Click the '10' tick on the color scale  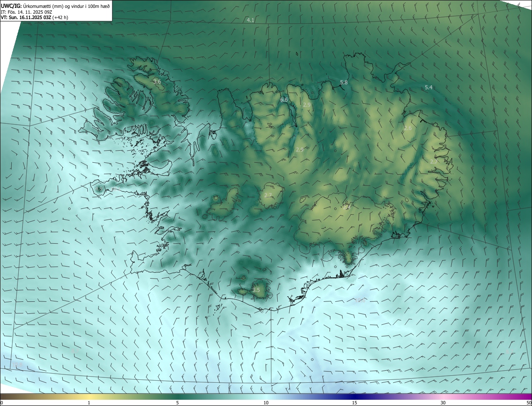[266, 403]
